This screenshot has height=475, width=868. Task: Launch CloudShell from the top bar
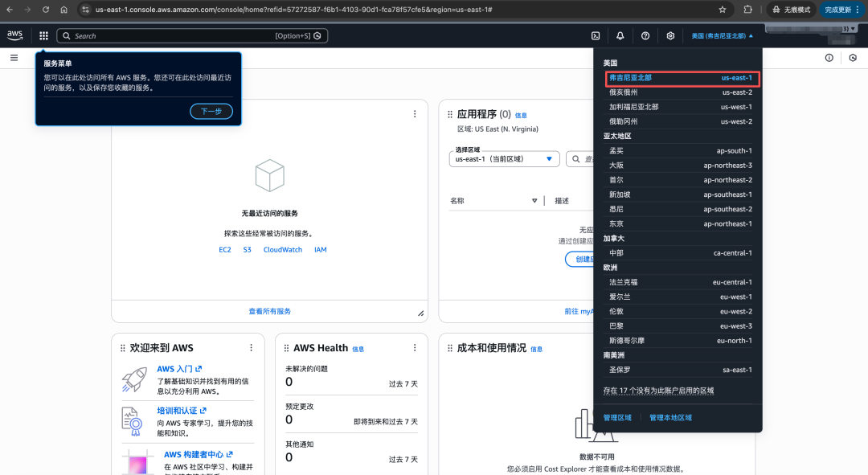click(596, 36)
